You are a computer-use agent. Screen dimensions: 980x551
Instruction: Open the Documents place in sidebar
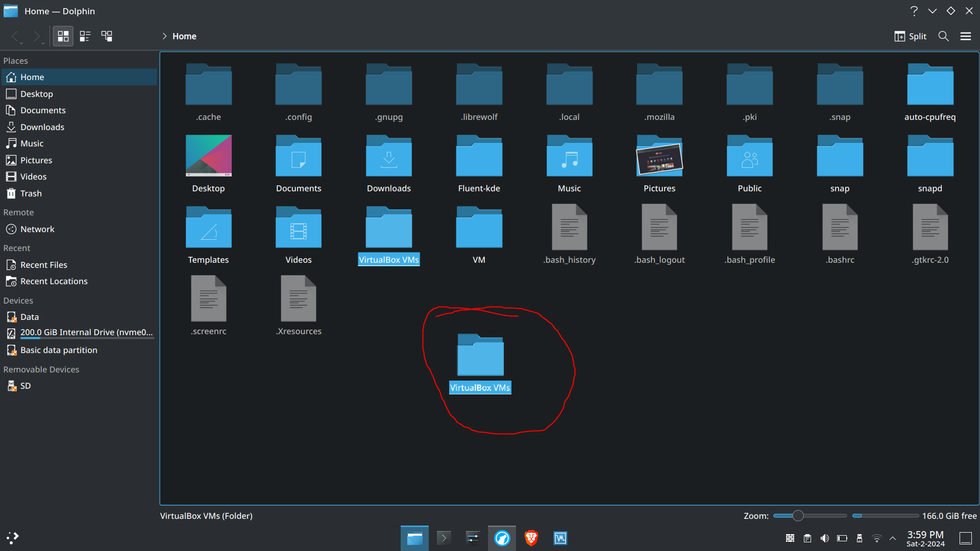(x=43, y=110)
